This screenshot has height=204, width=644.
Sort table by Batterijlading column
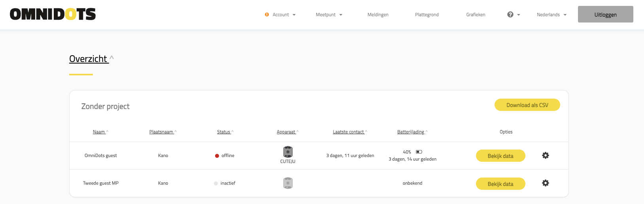click(411, 132)
